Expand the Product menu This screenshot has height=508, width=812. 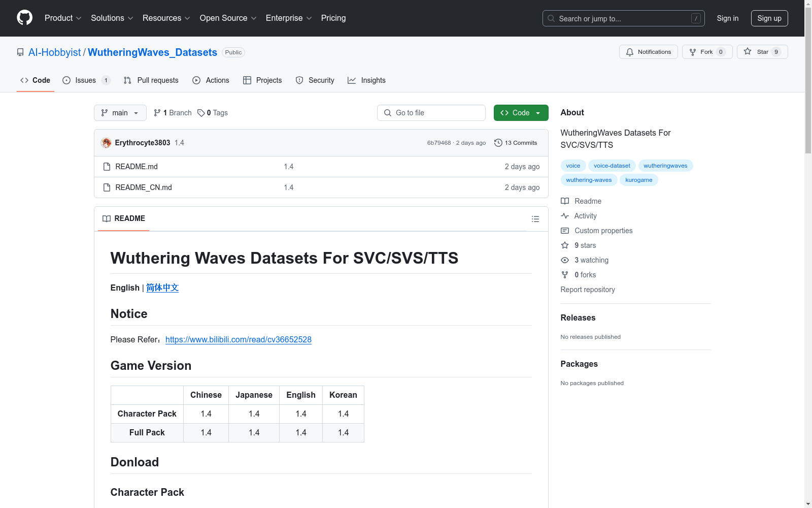[63, 18]
